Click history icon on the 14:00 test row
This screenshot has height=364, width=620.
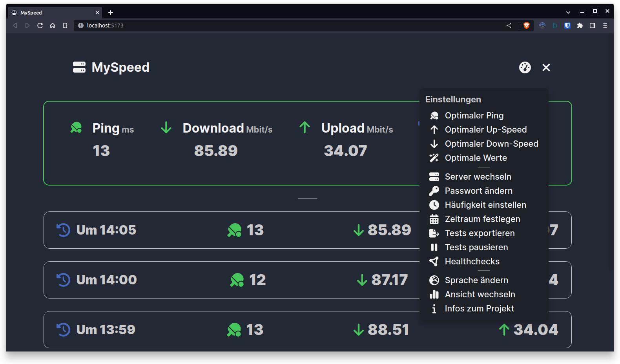(x=63, y=280)
